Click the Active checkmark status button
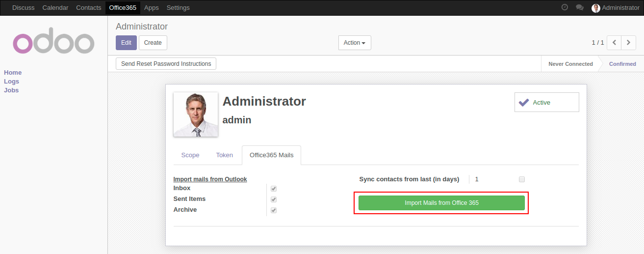644x254 pixels. 547,102
